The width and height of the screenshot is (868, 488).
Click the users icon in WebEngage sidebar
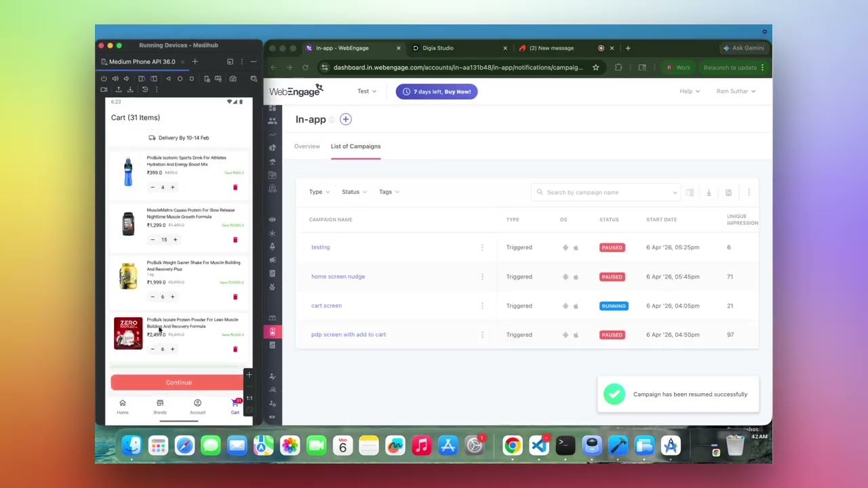click(272, 121)
